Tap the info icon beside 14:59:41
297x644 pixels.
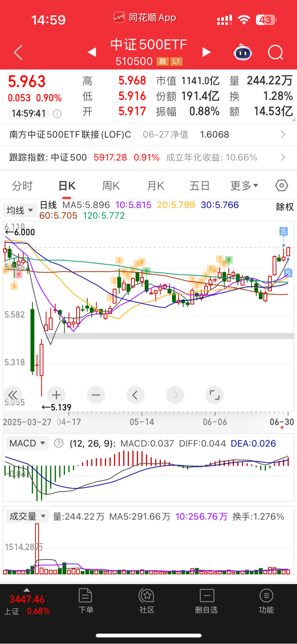point(57,113)
